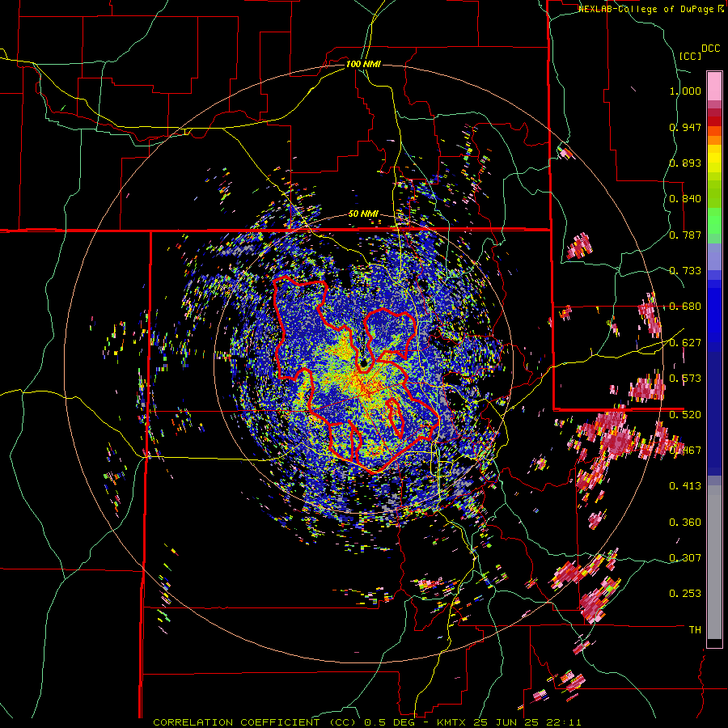
Task: Click the 50 NMI range ring label
Action: click(x=363, y=214)
